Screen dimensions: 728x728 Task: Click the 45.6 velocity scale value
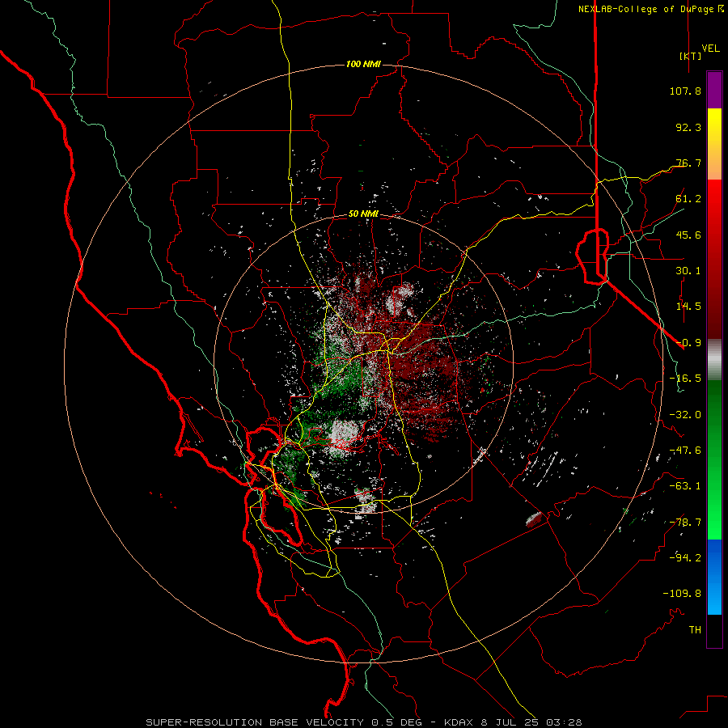click(688, 235)
